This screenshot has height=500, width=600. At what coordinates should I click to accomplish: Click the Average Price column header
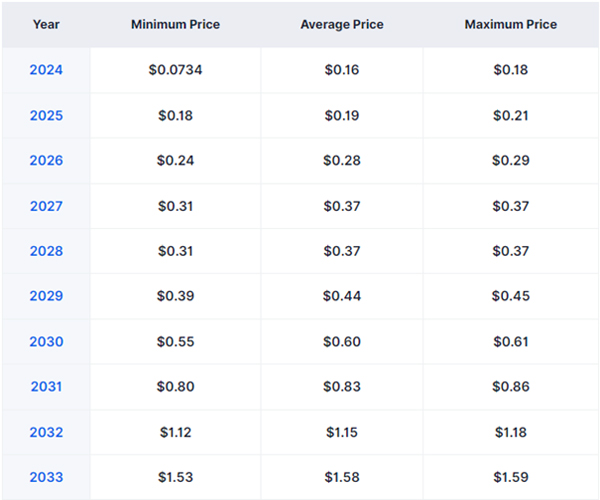(x=342, y=24)
